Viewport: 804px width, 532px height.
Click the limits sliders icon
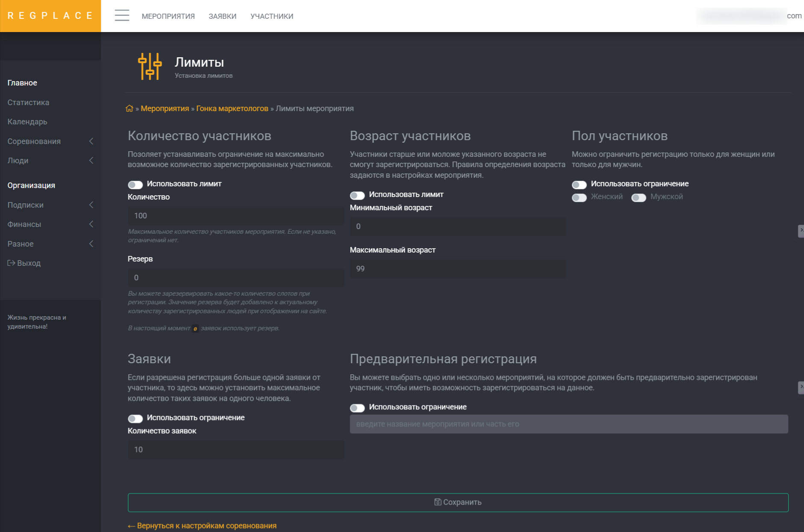pos(150,66)
